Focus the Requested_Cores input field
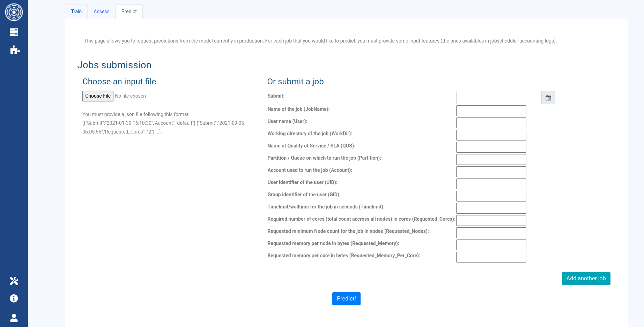The height and width of the screenshot is (327, 644). (x=491, y=221)
